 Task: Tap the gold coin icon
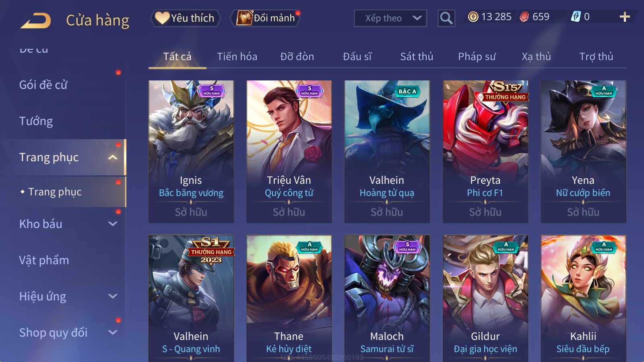pos(473,17)
